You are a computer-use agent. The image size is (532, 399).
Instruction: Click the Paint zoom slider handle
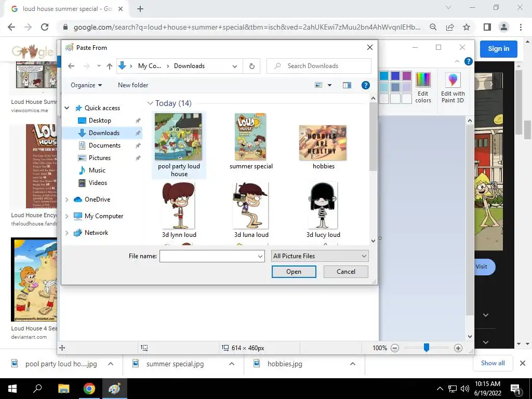(x=427, y=348)
